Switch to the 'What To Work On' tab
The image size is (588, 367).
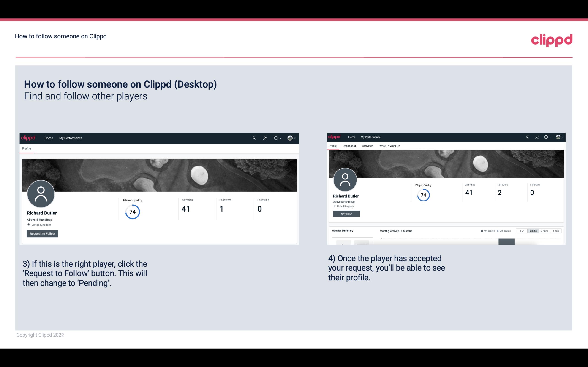point(389,146)
